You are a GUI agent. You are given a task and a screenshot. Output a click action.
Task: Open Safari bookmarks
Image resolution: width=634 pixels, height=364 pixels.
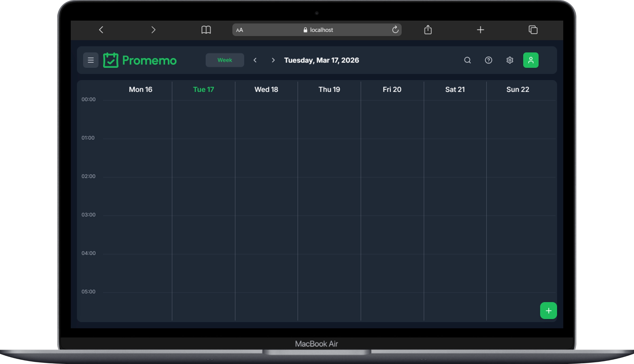coord(206,30)
